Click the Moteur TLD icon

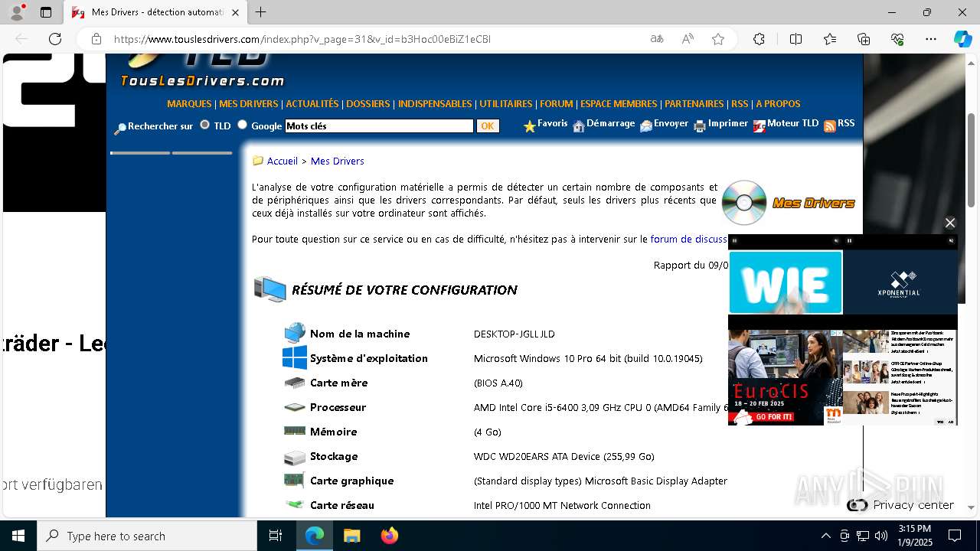[759, 126]
